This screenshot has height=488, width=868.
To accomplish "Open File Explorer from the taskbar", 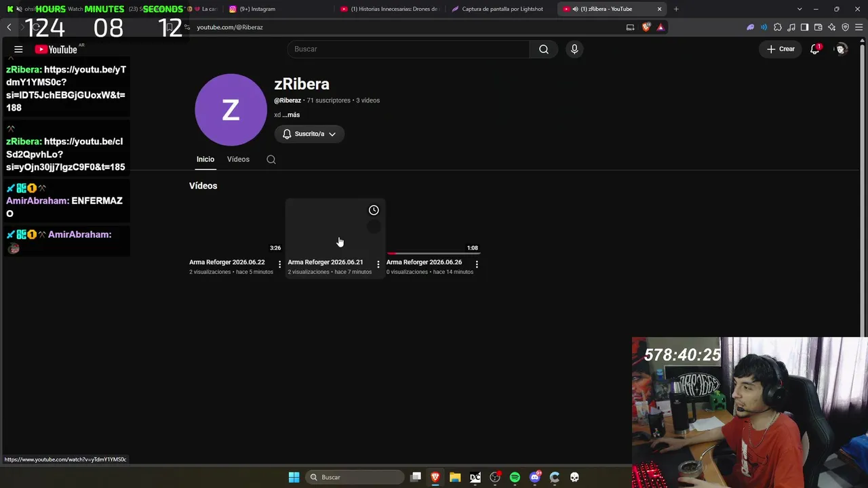I will click(455, 477).
